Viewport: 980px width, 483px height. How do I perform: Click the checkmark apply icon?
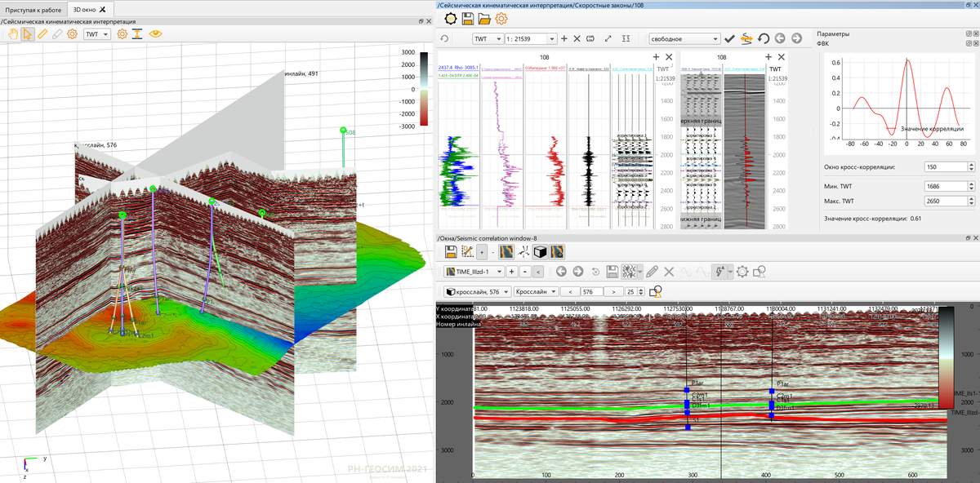coord(730,38)
